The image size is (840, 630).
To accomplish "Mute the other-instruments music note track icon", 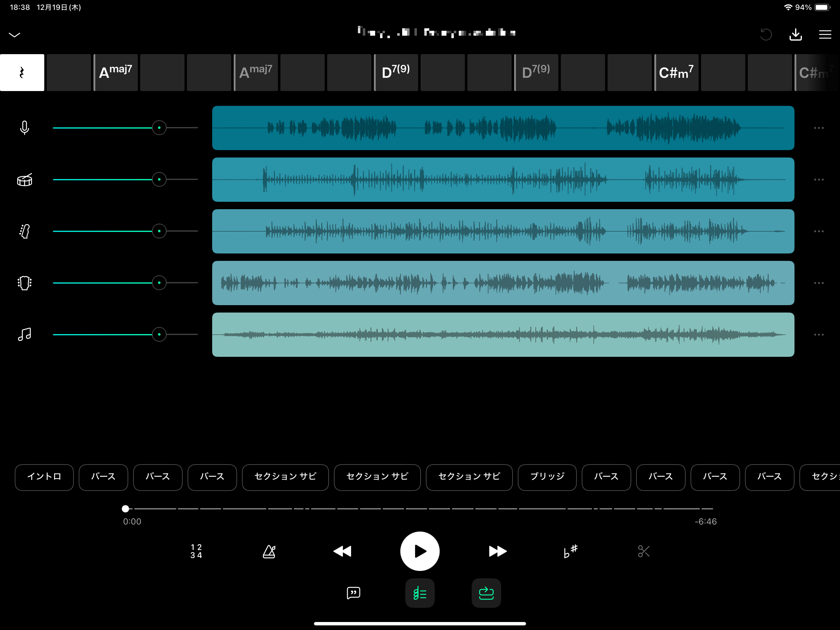I will point(24,334).
